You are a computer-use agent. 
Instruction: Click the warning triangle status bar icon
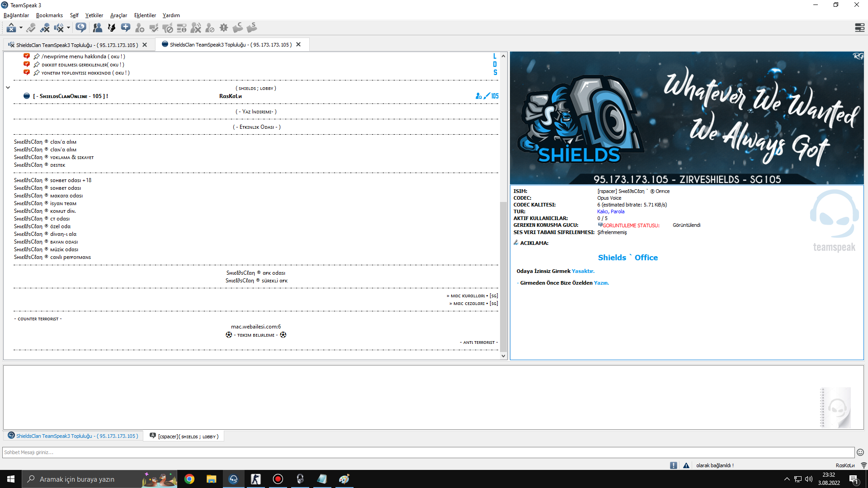point(686,465)
